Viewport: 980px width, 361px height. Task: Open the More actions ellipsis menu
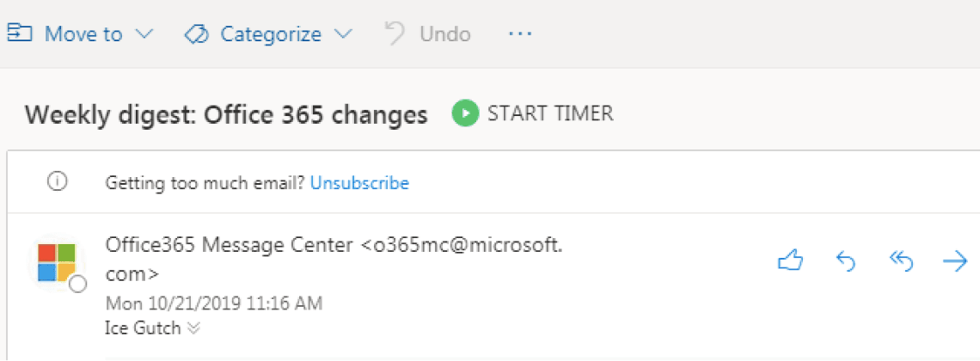(x=520, y=34)
